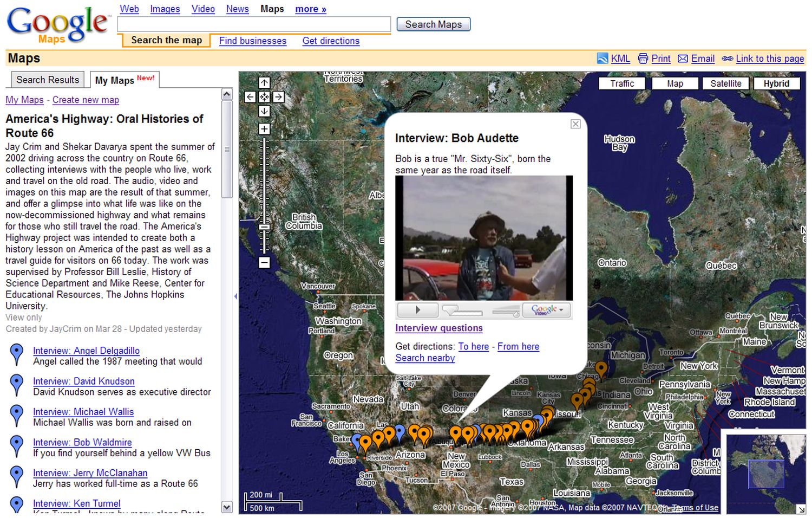
Task: Close the Bob Audette info window
Action: [575, 124]
